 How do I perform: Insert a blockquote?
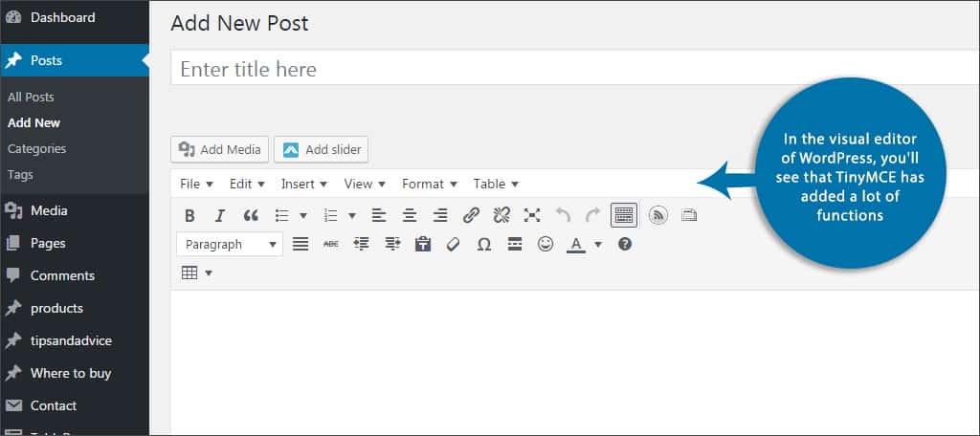coord(251,216)
